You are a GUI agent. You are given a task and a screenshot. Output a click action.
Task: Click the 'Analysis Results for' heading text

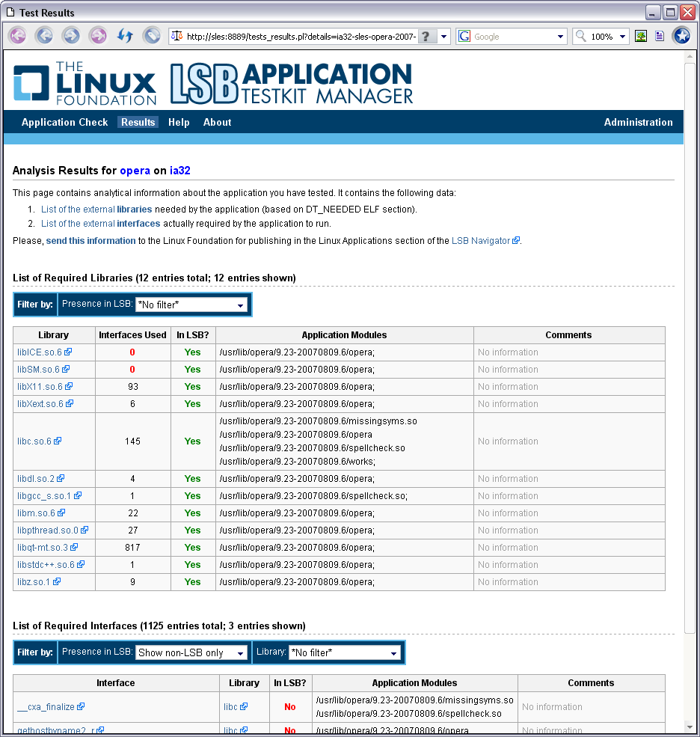coord(64,170)
